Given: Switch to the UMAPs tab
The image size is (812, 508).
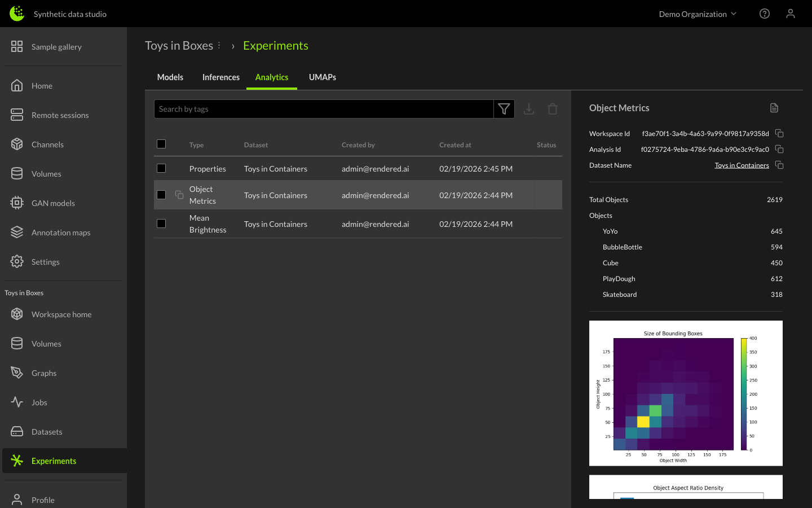Looking at the screenshot, I should pos(323,77).
